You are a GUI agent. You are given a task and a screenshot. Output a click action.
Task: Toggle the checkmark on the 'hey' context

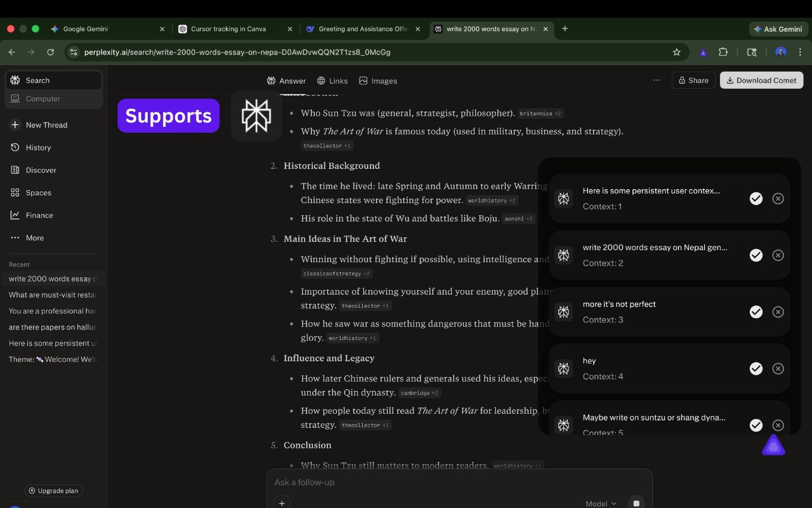756,368
